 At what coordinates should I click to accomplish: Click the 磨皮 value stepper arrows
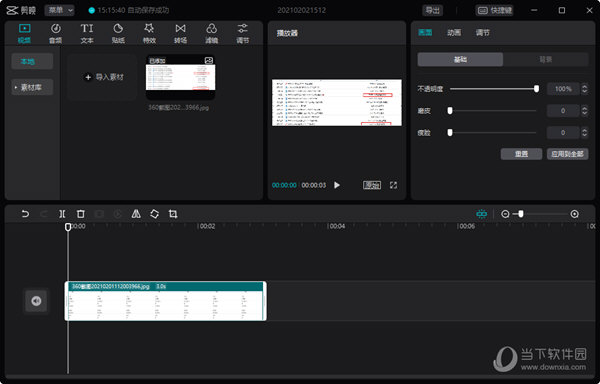(x=584, y=111)
